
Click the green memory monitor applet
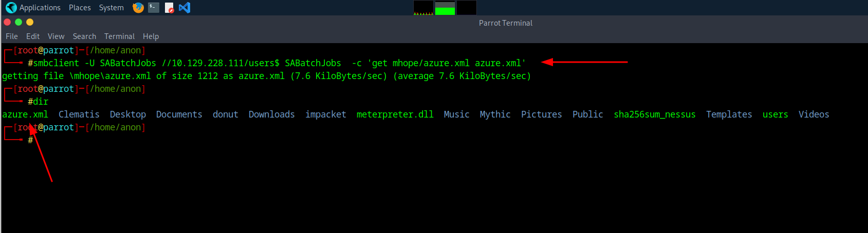pyautogui.click(x=445, y=8)
